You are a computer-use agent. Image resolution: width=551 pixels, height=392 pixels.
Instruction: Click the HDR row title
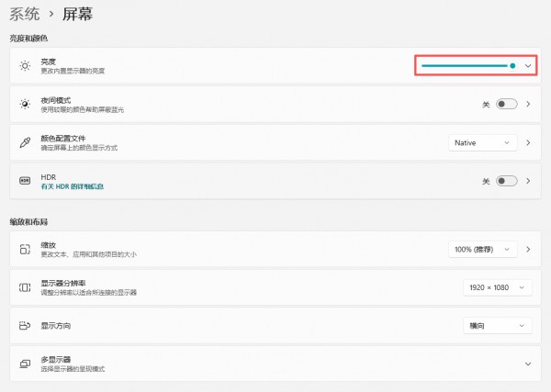[x=48, y=177]
